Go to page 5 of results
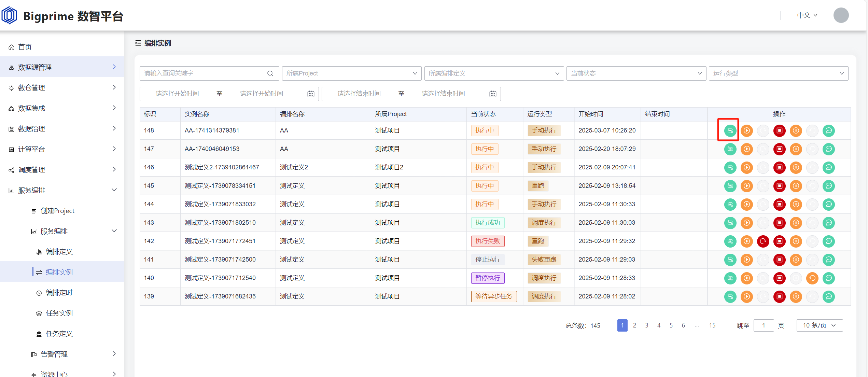The height and width of the screenshot is (377, 868). [x=671, y=325]
